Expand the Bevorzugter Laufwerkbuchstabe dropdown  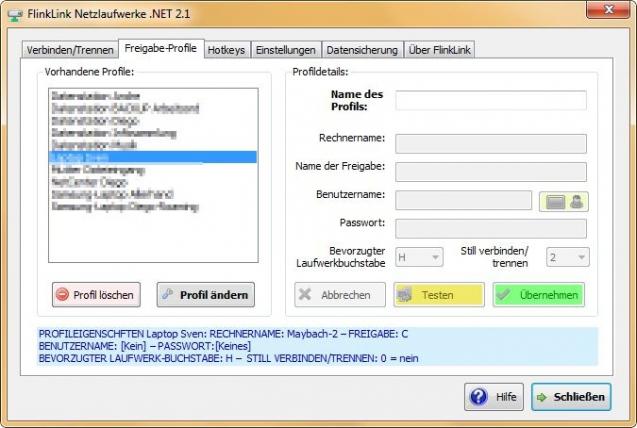(419, 257)
